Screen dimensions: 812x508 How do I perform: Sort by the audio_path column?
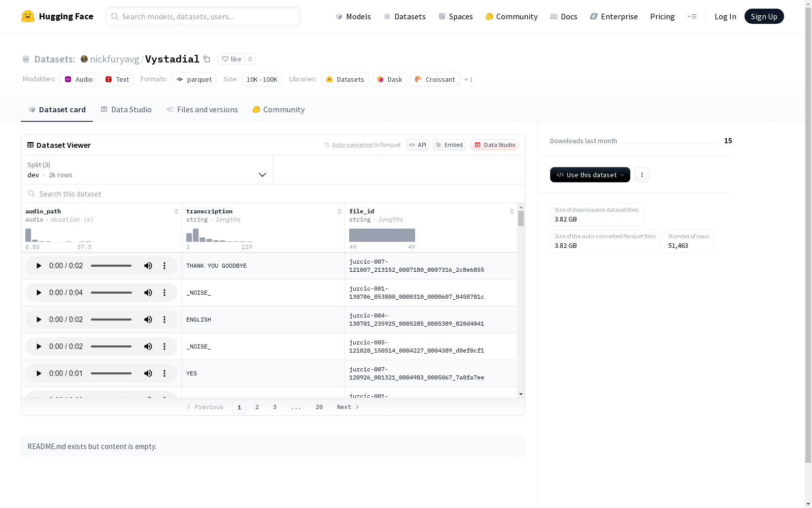coord(176,211)
